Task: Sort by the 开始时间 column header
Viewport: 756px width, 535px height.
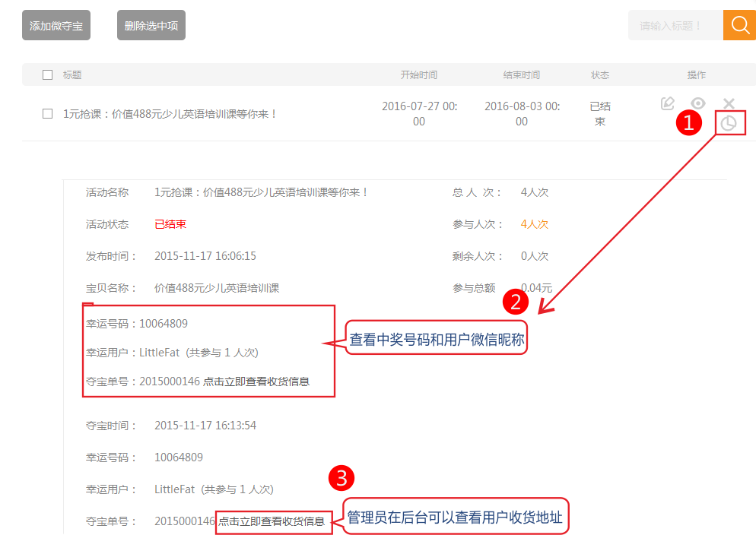Action: point(419,74)
